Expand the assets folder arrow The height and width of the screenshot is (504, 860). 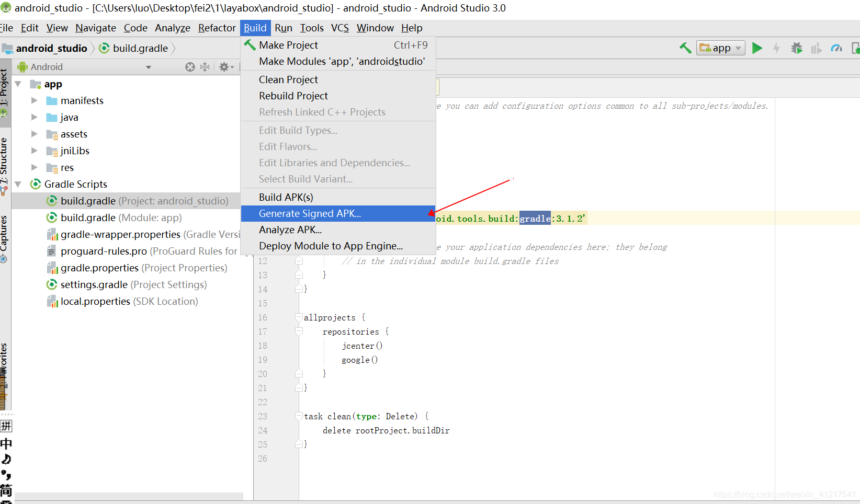[x=35, y=134]
